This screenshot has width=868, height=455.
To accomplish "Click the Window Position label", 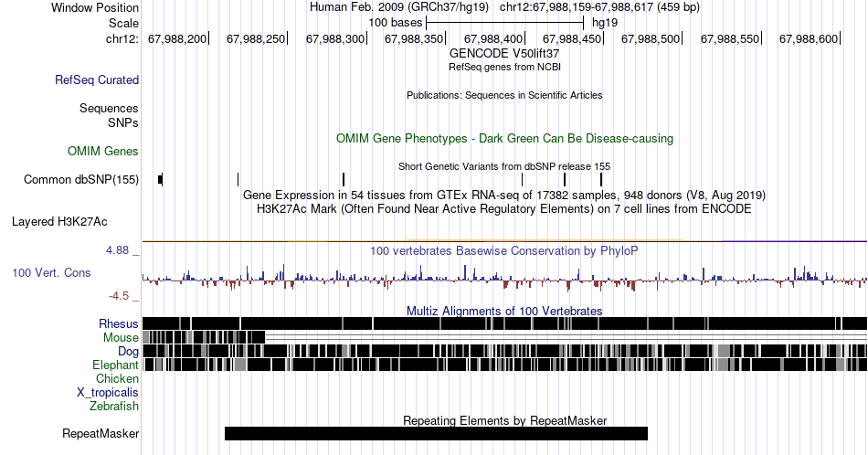I will tap(95, 7).
